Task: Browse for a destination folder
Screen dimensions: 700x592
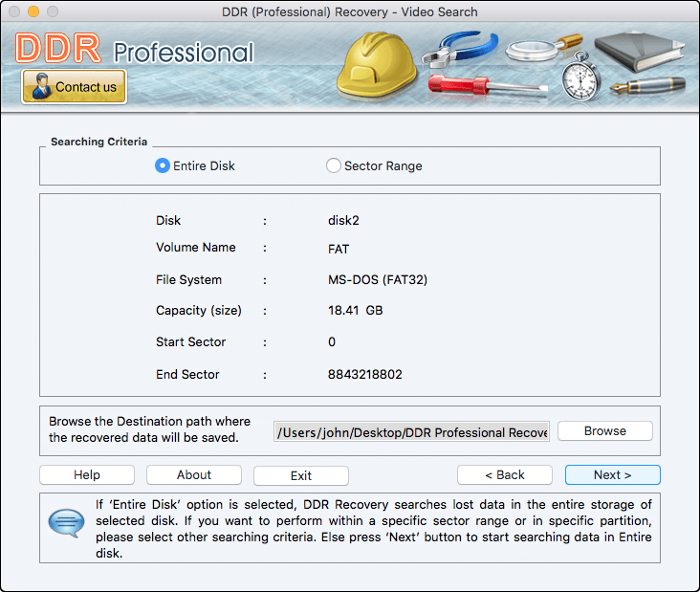Action: pos(605,430)
